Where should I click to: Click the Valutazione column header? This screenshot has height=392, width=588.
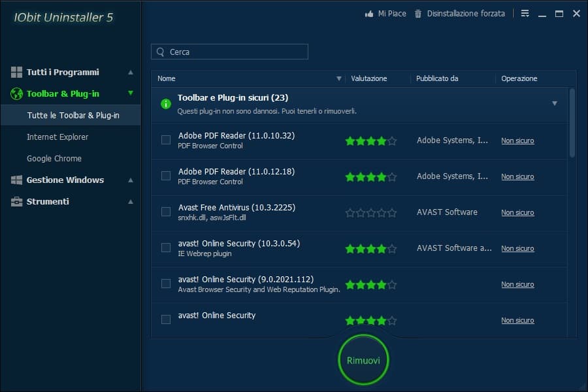(x=369, y=78)
